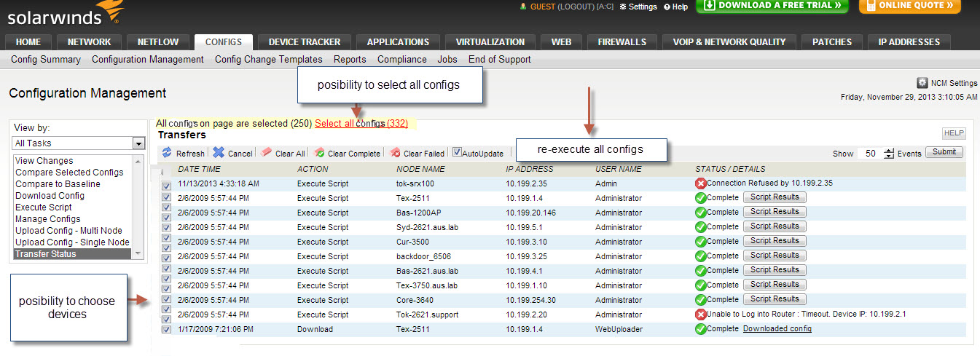Click the Settings gear icon in header
The image size is (980, 356).
(623, 7)
